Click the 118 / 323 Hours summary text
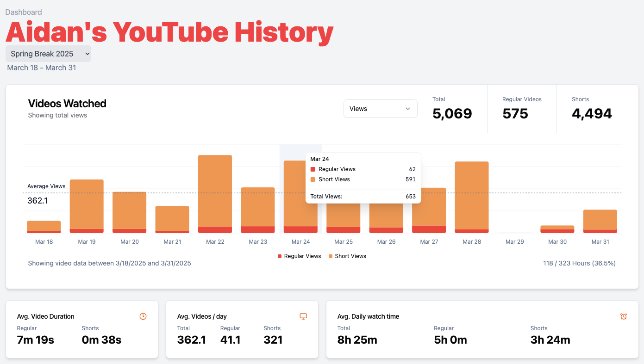Image resolution: width=644 pixels, height=364 pixels. pos(579,263)
